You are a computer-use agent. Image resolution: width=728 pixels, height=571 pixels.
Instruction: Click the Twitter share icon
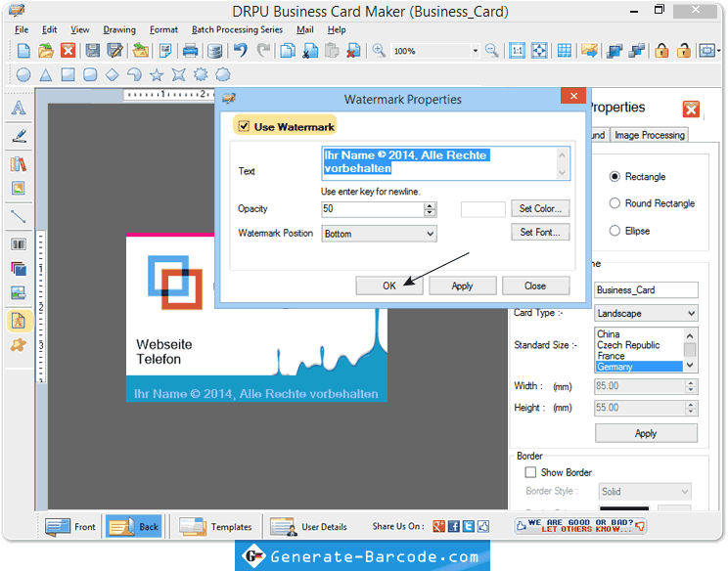point(469,526)
